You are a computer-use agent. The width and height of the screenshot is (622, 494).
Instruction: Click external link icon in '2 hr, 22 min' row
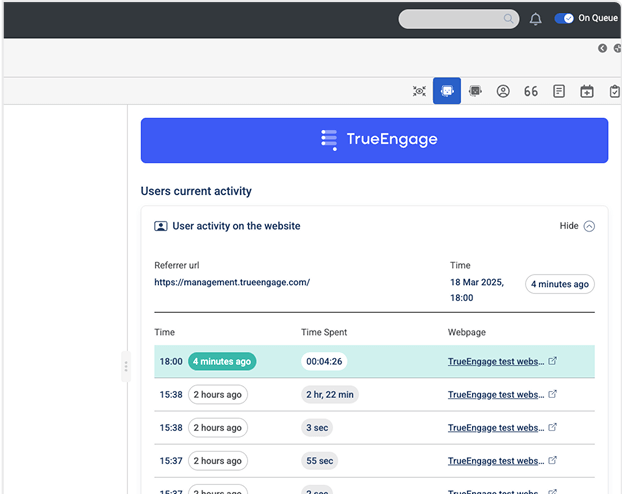click(552, 394)
